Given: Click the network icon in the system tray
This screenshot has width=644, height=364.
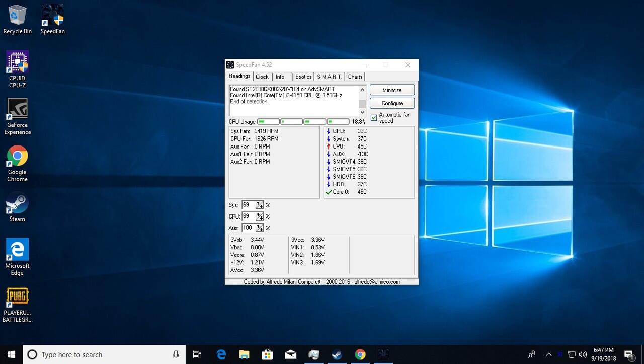Looking at the screenshot, I should tap(572, 354).
